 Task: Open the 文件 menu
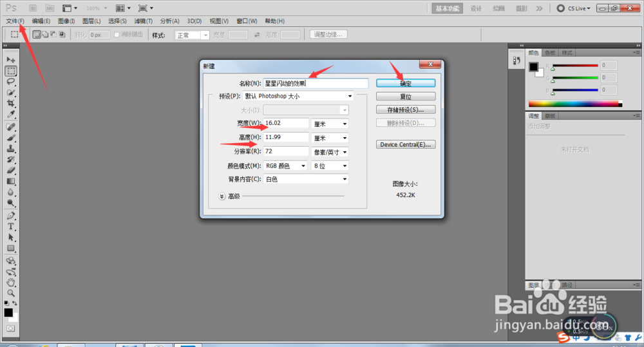point(15,21)
